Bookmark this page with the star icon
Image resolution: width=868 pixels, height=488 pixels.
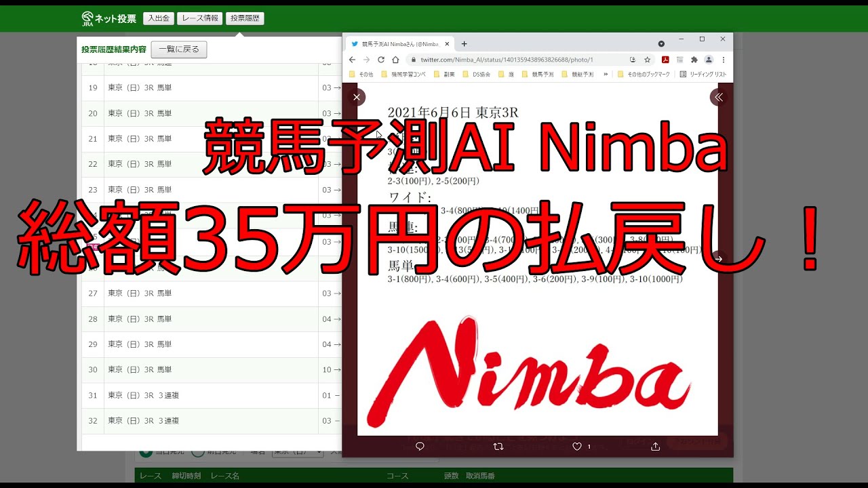click(x=648, y=60)
